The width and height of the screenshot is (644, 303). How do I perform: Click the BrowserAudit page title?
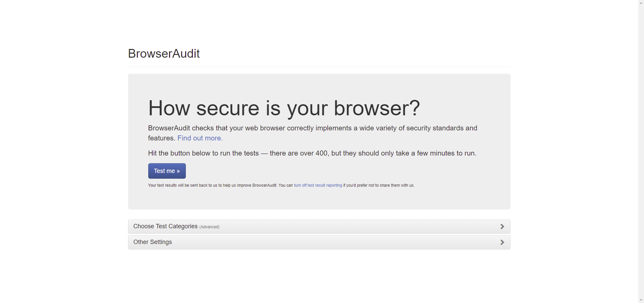164,54
